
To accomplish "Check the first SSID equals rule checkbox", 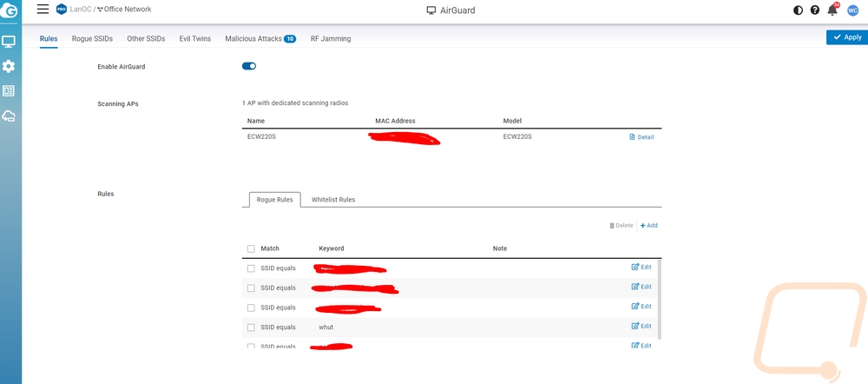I will 252,268.
